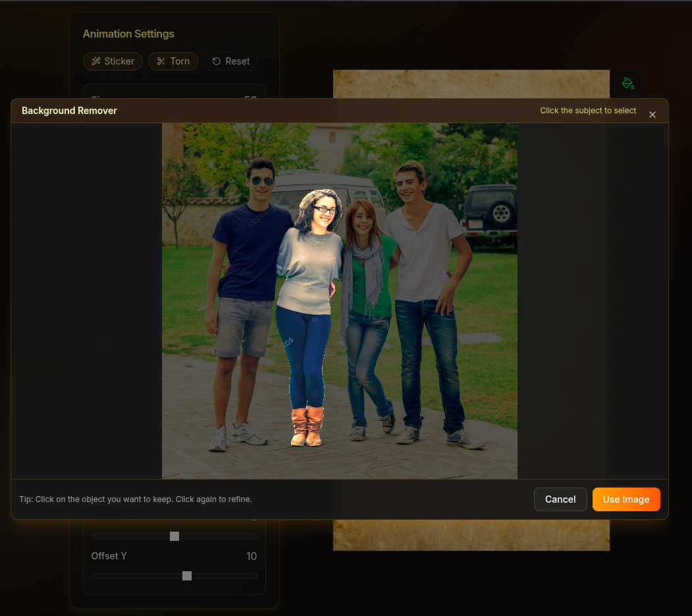This screenshot has height=616, width=692.
Task: Click the Offset Y slider handle
Action: click(x=186, y=576)
